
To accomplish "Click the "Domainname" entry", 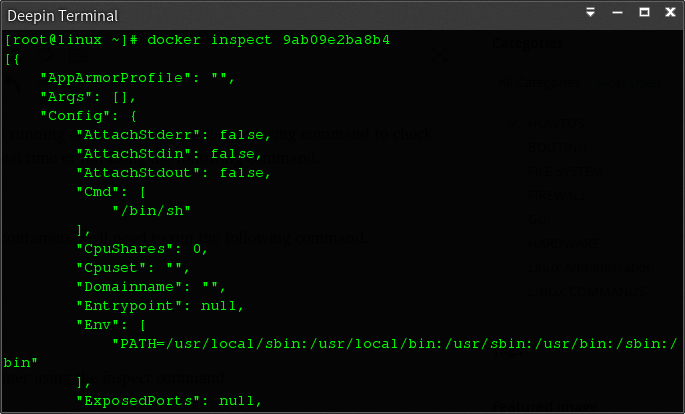I will pos(147,286).
